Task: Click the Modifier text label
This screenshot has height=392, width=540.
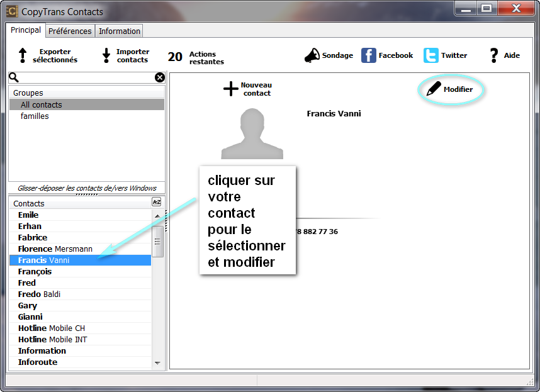Action: (458, 89)
